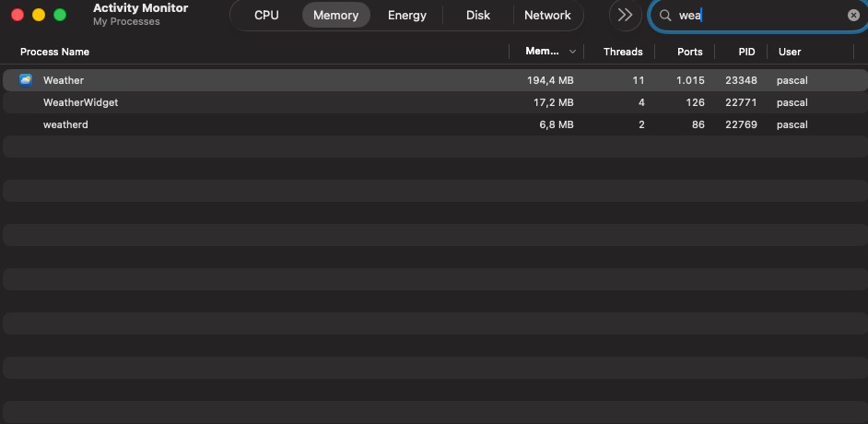Toggle sort direction arrow in Memory column
Viewport: 868px width, 424px height.
pyautogui.click(x=572, y=52)
